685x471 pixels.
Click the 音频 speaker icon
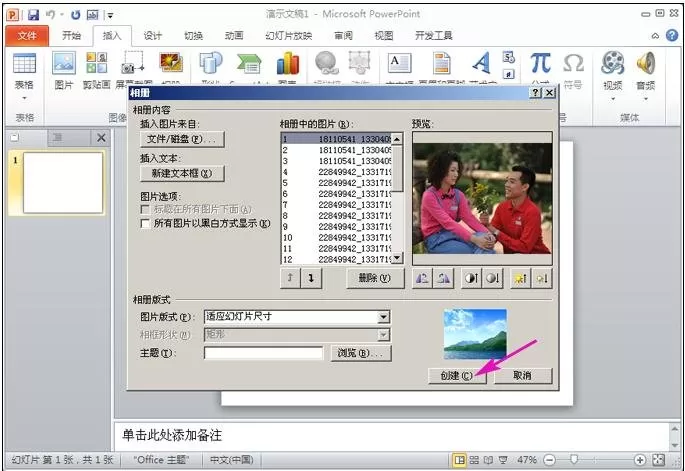click(x=646, y=63)
